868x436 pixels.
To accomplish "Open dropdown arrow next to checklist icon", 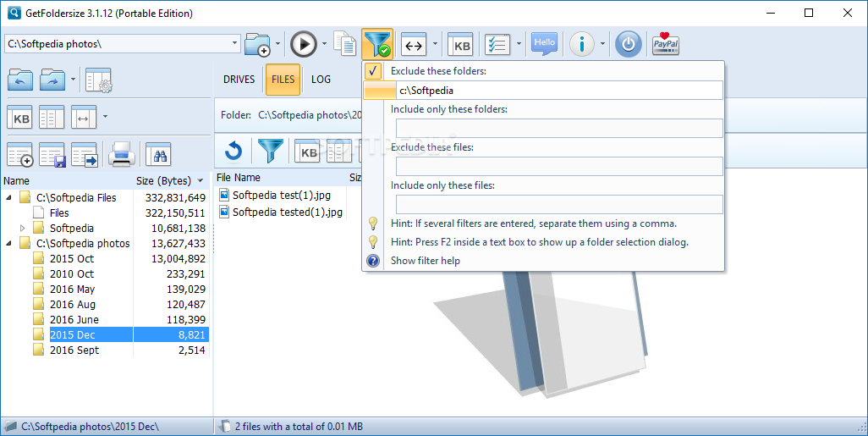I will (519, 44).
